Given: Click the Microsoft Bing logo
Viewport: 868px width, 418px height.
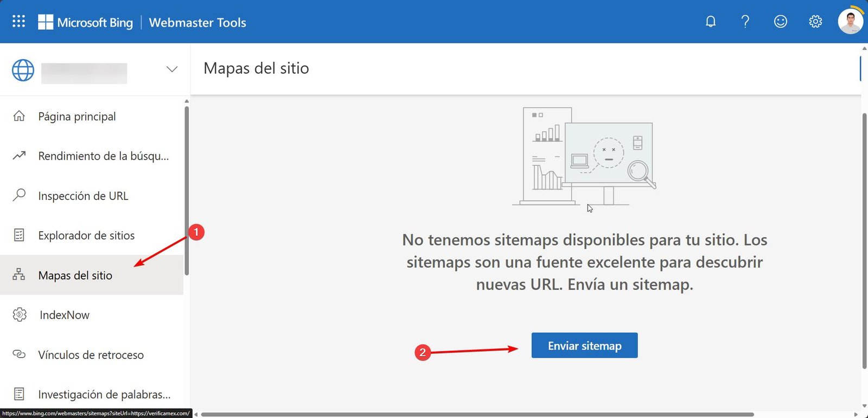Looking at the screenshot, I should 85,22.
